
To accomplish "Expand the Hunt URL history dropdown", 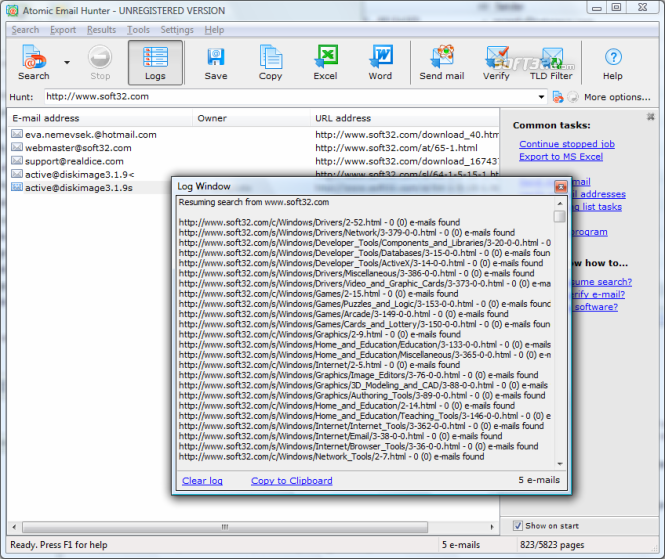I will [541, 97].
